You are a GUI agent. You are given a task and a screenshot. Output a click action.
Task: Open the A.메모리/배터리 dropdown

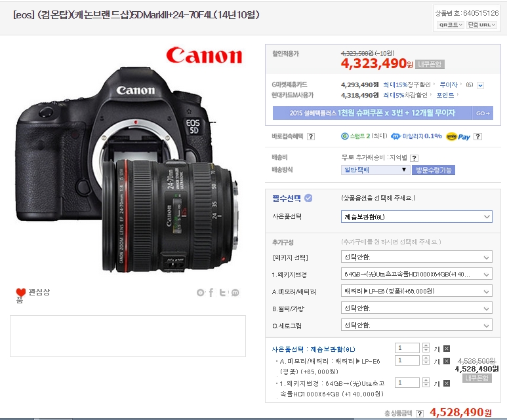[x=416, y=291]
